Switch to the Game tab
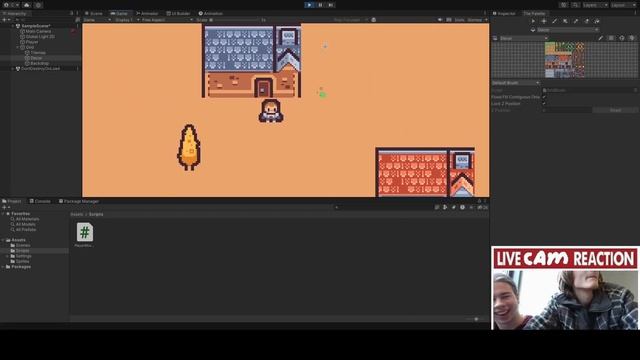 (119, 13)
